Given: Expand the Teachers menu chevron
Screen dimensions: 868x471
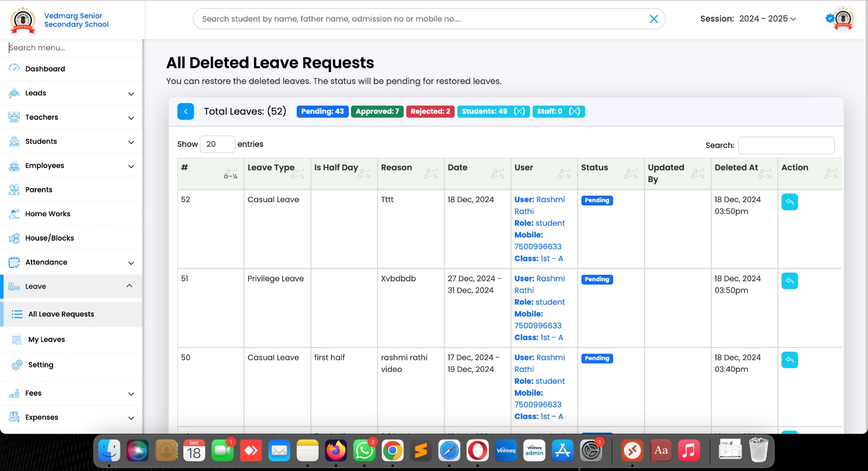Looking at the screenshot, I should (x=131, y=118).
